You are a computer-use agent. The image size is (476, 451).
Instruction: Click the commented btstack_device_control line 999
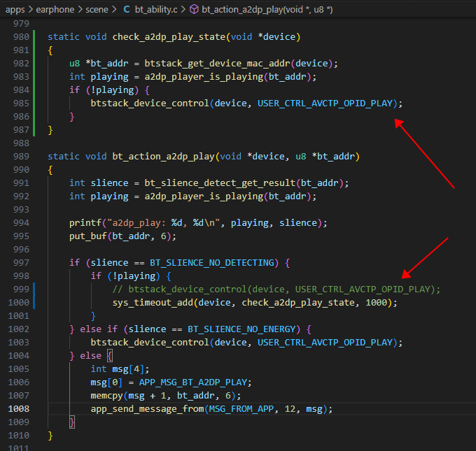(x=276, y=289)
